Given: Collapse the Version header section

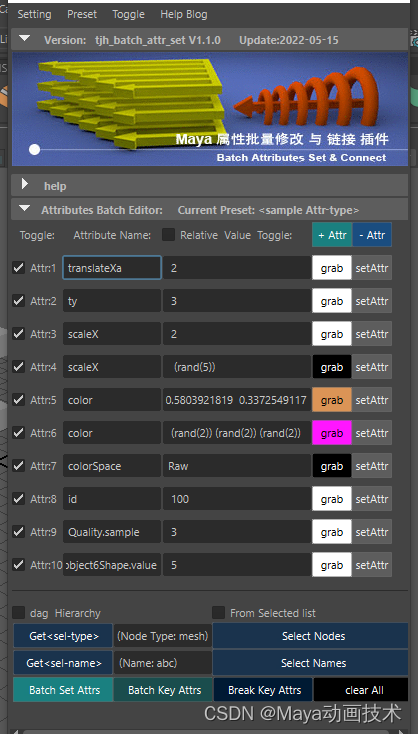Looking at the screenshot, I should [24, 39].
